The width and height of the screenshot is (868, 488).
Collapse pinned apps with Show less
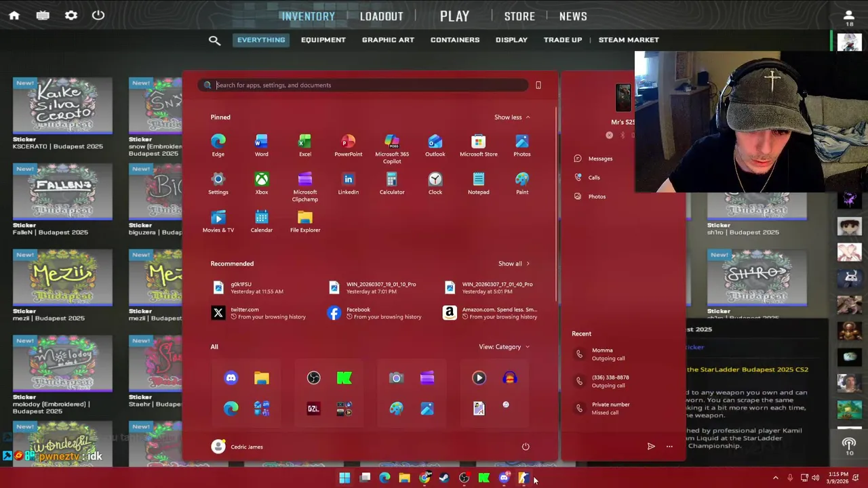point(512,117)
